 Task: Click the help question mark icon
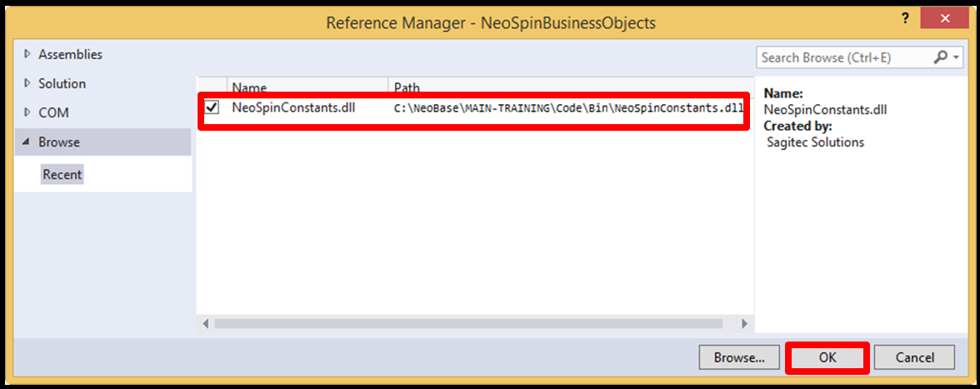(x=904, y=18)
